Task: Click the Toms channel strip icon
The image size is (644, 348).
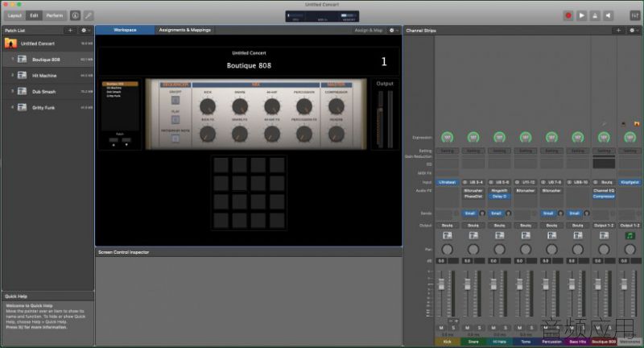Action: pyautogui.click(x=526, y=235)
